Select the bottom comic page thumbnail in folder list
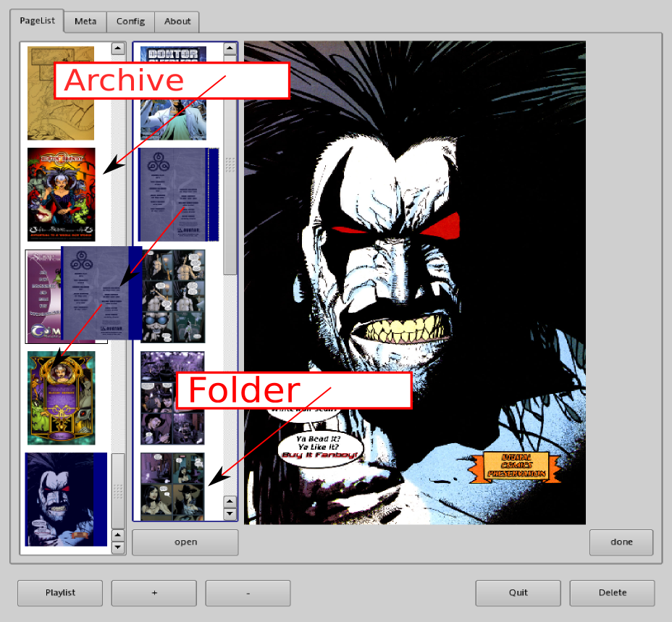This screenshot has width=672, height=622. pyautogui.click(x=172, y=487)
